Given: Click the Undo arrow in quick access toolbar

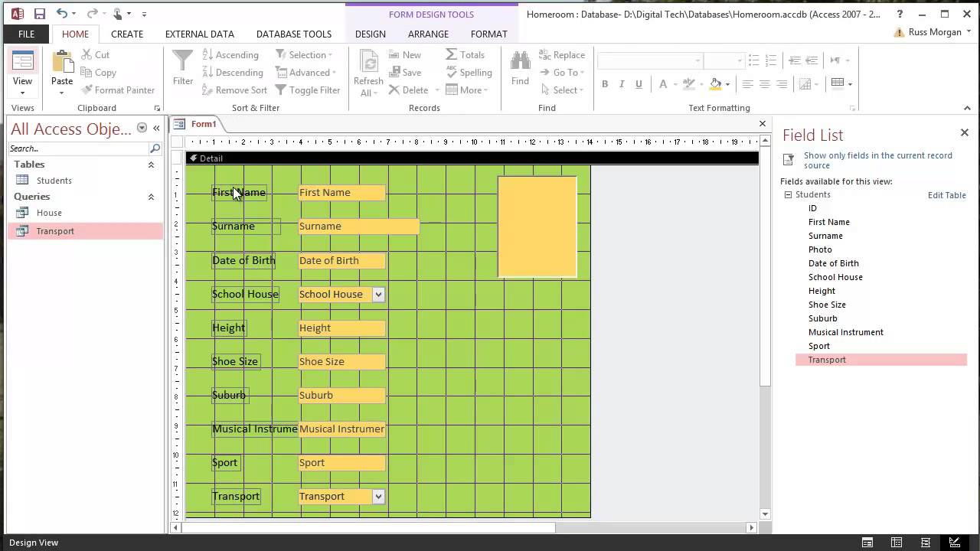Looking at the screenshot, I should [61, 14].
